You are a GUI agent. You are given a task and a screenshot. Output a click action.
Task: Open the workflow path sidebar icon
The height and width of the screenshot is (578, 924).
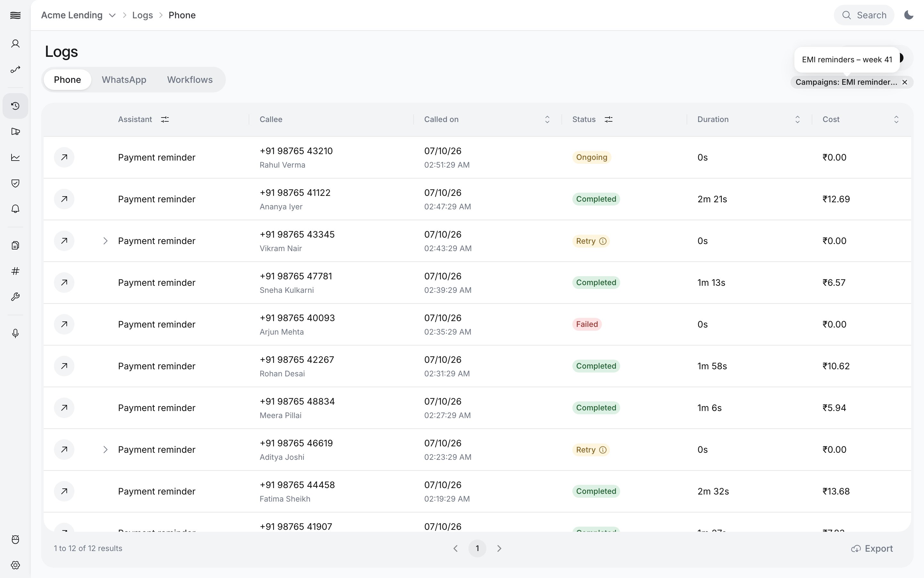point(15,70)
